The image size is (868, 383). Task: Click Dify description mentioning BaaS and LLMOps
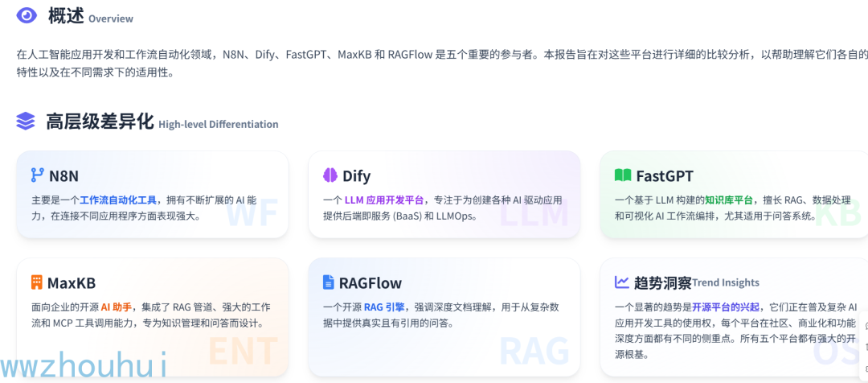[x=442, y=208]
